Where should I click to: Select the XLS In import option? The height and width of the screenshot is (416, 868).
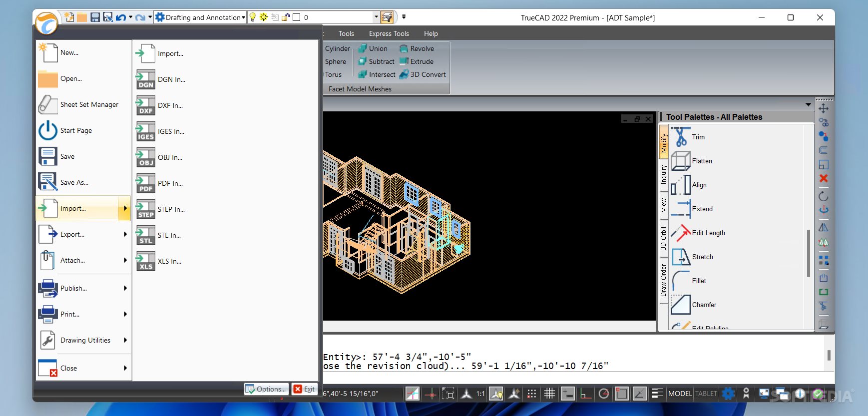coord(159,261)
